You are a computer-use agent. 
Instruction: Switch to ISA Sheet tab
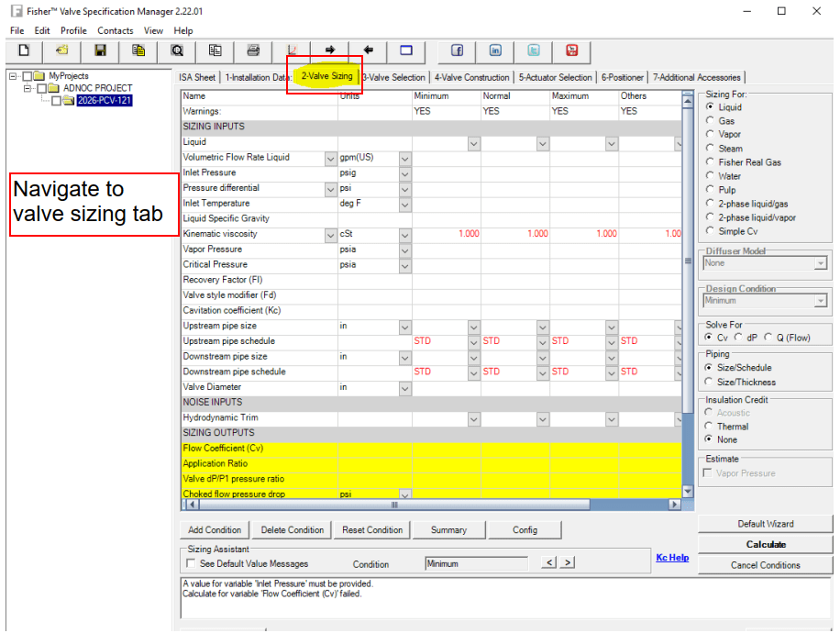[197, 77]
